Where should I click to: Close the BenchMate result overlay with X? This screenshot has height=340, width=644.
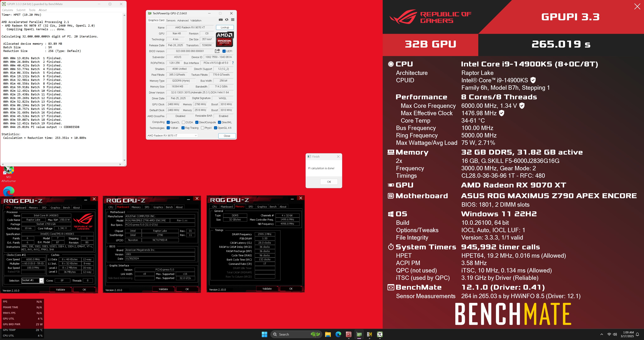pos(637,6)
